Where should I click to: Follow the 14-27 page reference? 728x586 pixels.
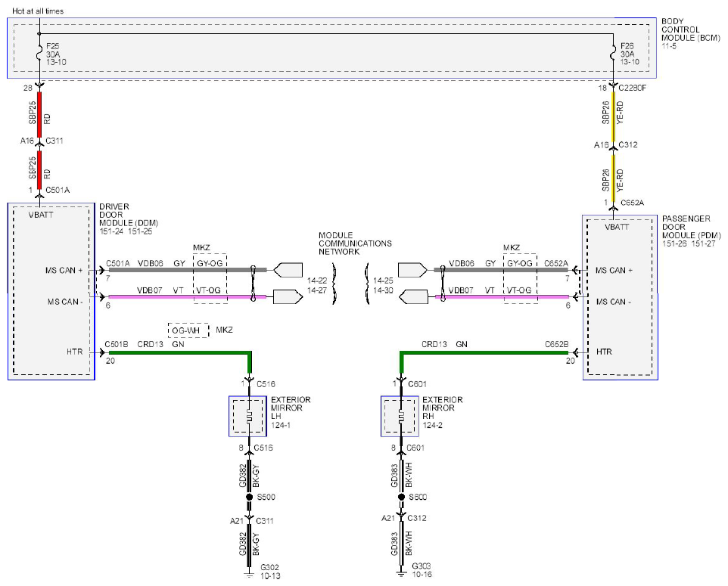click(317, 290)
